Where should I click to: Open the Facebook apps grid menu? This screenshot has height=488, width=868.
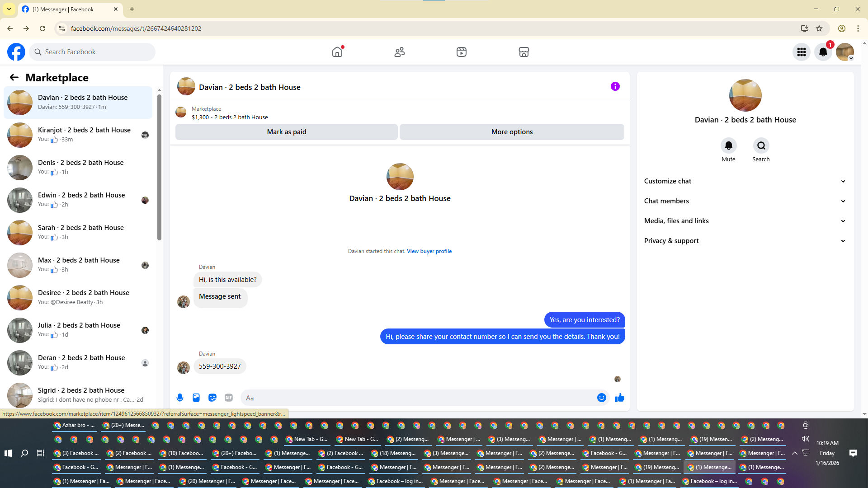click(801, 52)
